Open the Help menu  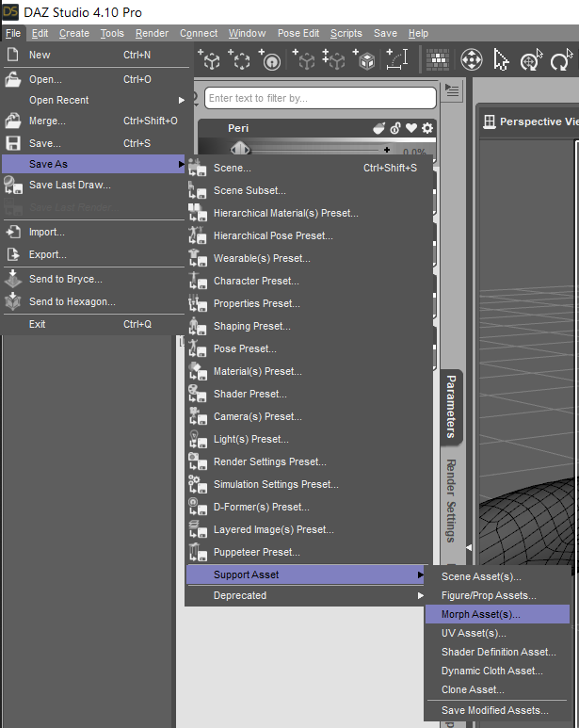tap(418, 33)
